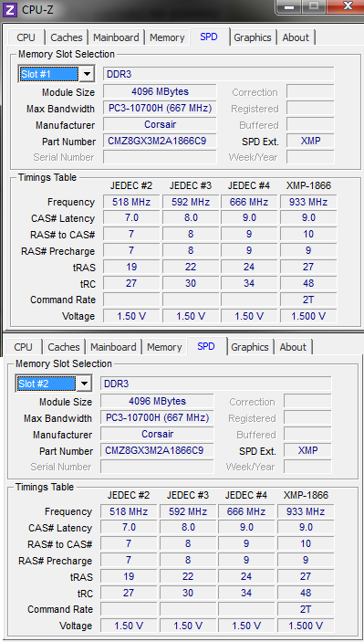Open About tab in the lower panel

pyautogui.click(x=293, y=347)
